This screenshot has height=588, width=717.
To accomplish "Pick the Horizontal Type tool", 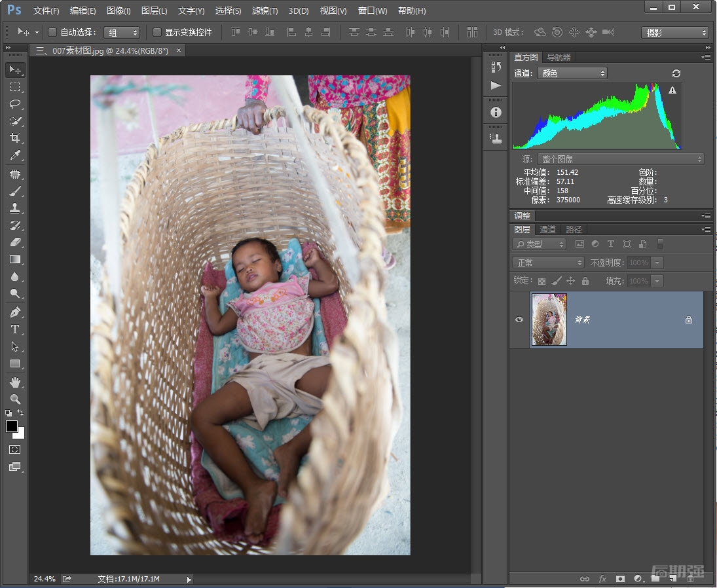I will point(15,329).
